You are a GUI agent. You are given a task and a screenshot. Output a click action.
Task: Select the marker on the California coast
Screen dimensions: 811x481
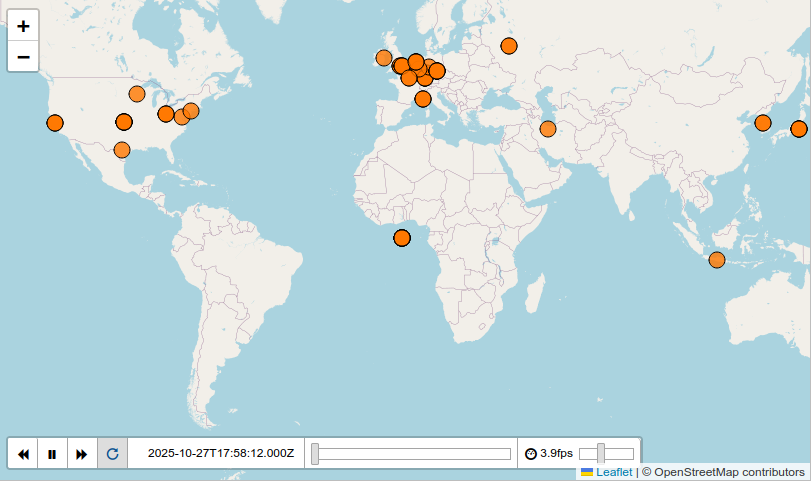pos(55,123)
